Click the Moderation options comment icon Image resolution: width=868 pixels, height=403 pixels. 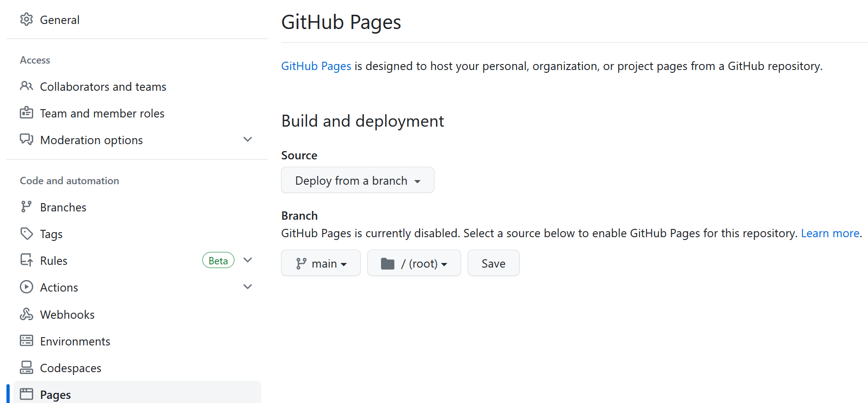coord(26,140)
